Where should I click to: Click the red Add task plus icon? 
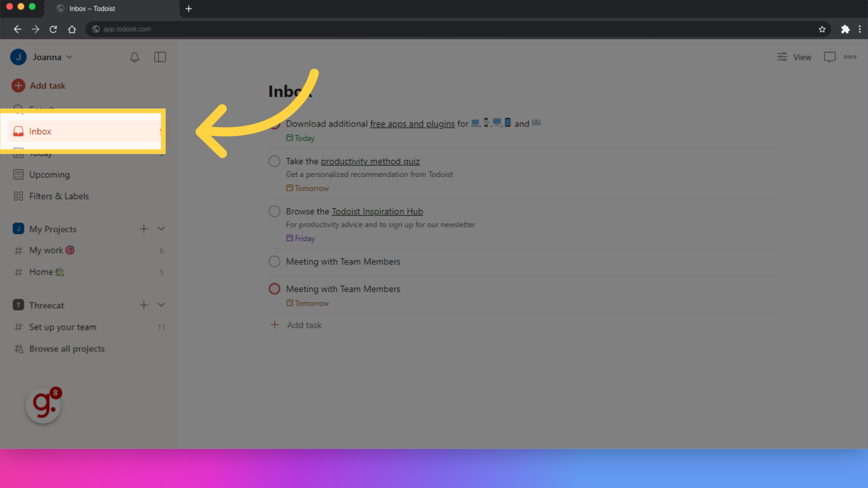point(19,86)
